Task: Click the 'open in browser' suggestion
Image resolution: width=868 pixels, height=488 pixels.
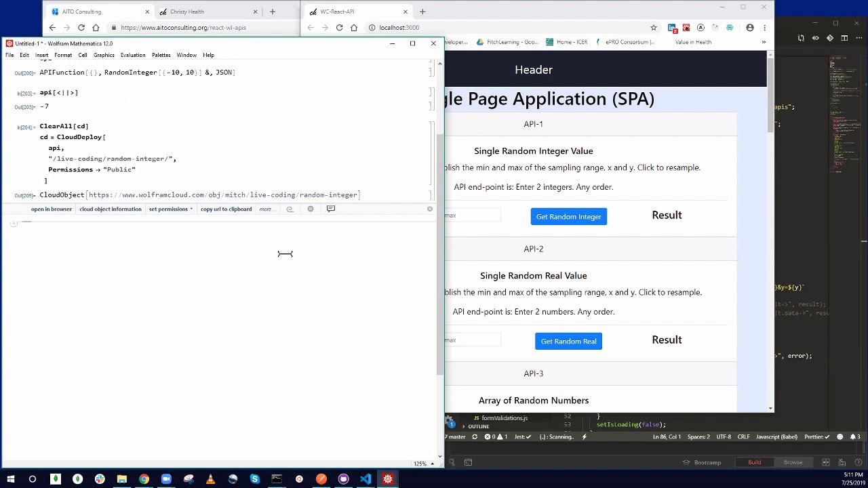Action: point(51,209)
